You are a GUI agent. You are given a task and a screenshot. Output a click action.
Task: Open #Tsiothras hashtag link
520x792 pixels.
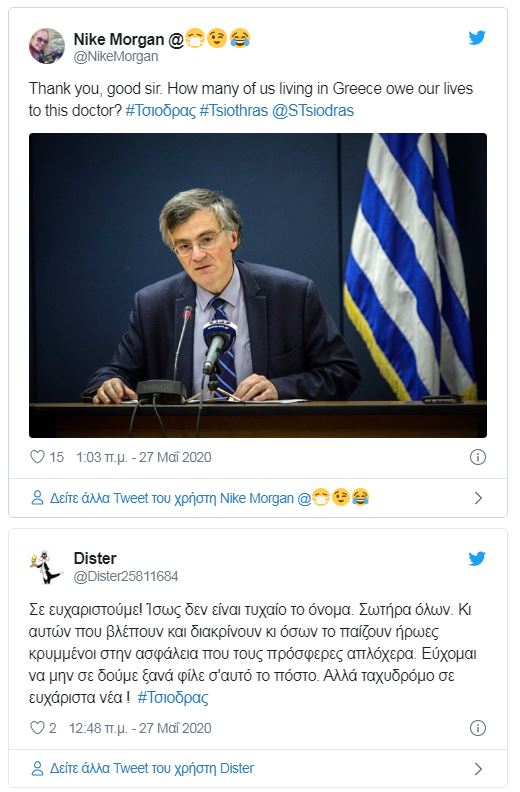(x=233, y=111)
